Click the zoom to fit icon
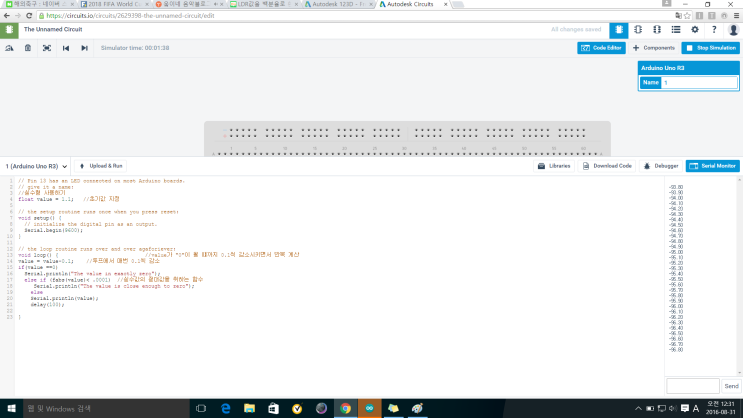The image size is (743, 418). tap(47, 48)
